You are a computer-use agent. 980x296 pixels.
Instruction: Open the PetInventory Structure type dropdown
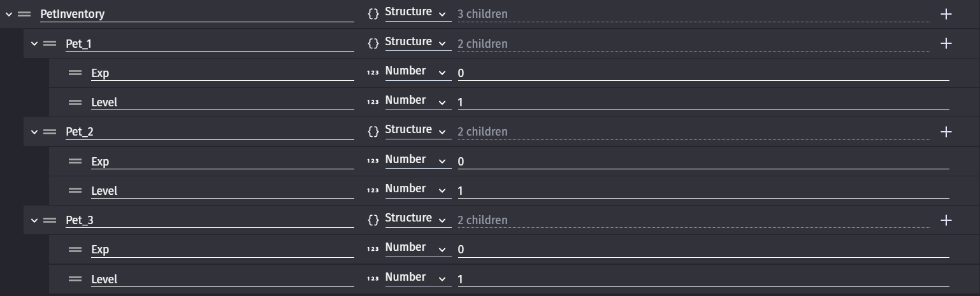[415, 13]
